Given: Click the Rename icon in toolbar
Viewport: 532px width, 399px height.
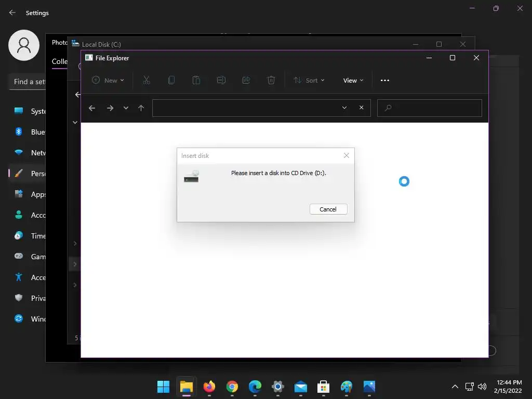Looking at the screenshot, I should click(x=221, y=81).
